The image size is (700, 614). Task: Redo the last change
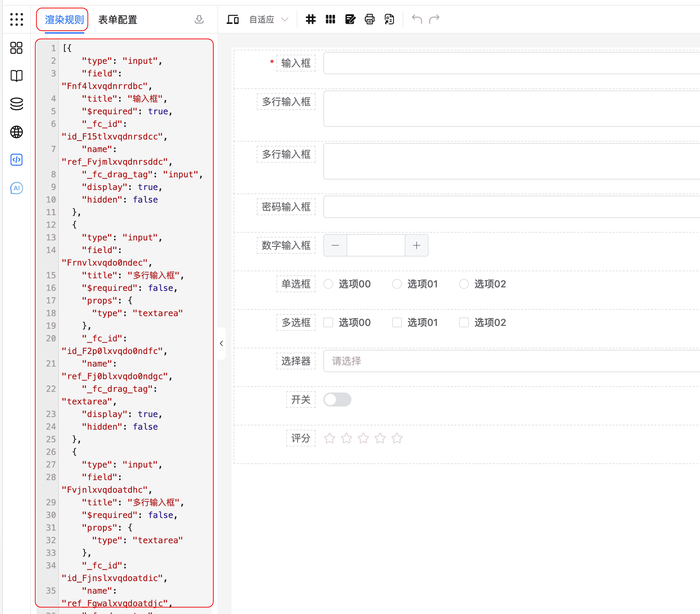pyautogui.click(x=434, y=19)
